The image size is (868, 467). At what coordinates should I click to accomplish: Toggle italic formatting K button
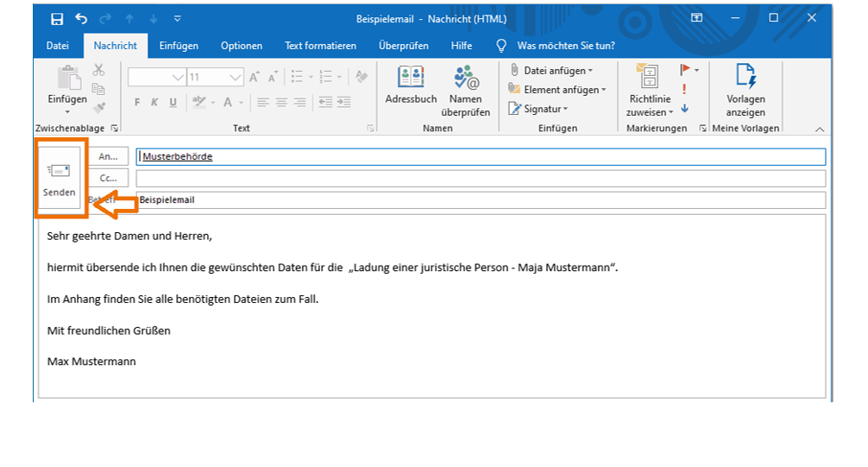pyautogui.click(x=154, y=102)
